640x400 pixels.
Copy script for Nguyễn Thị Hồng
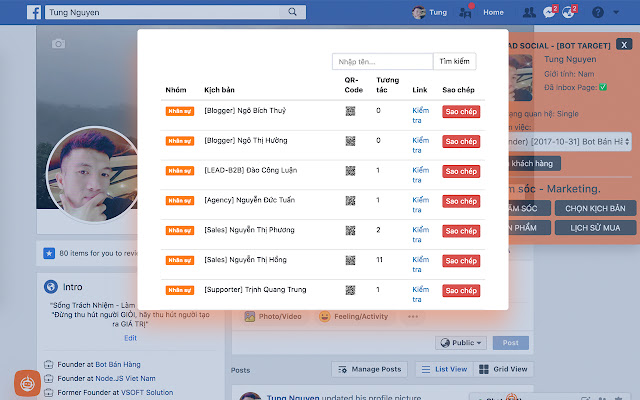click(x=461, y=260)
